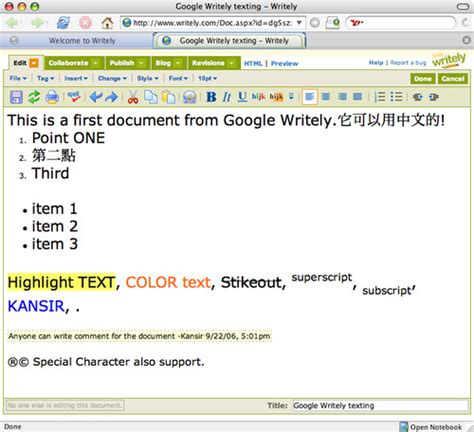Go to the browser home page

tap(107, 23)
